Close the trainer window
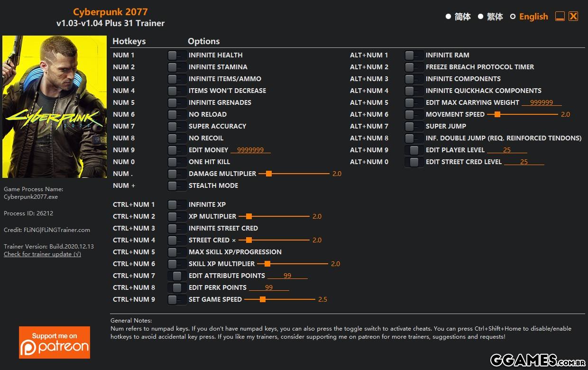The height and width of the screenshot is (370, 588). 573,17
